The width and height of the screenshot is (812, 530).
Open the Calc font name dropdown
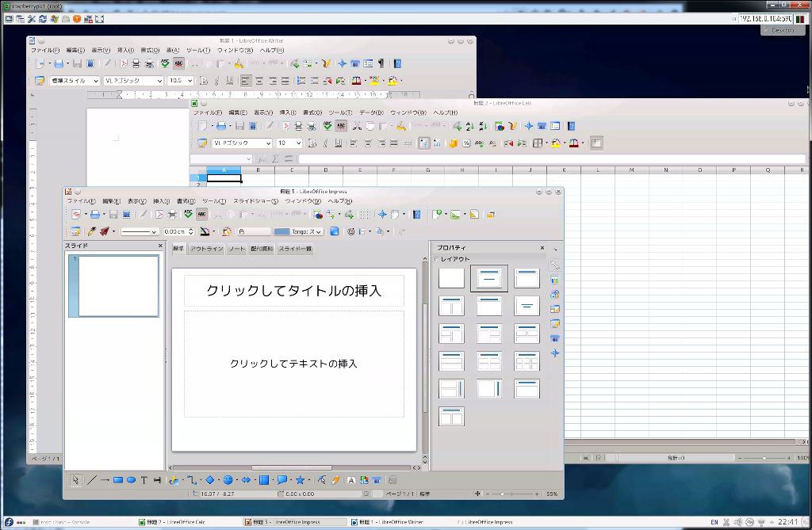268,143
